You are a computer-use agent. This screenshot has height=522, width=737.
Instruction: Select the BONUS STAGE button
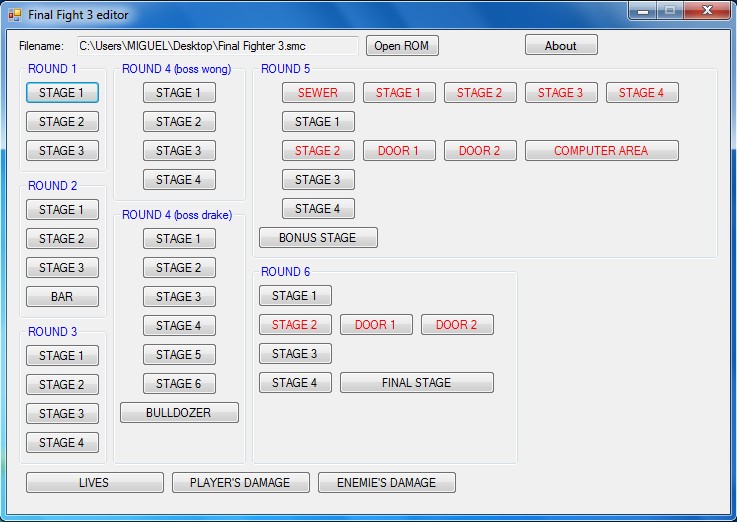318,238
